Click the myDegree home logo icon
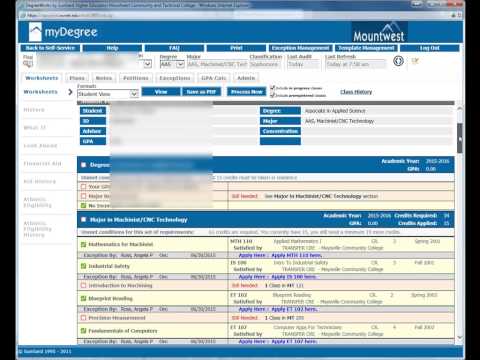 pos(35,32)
